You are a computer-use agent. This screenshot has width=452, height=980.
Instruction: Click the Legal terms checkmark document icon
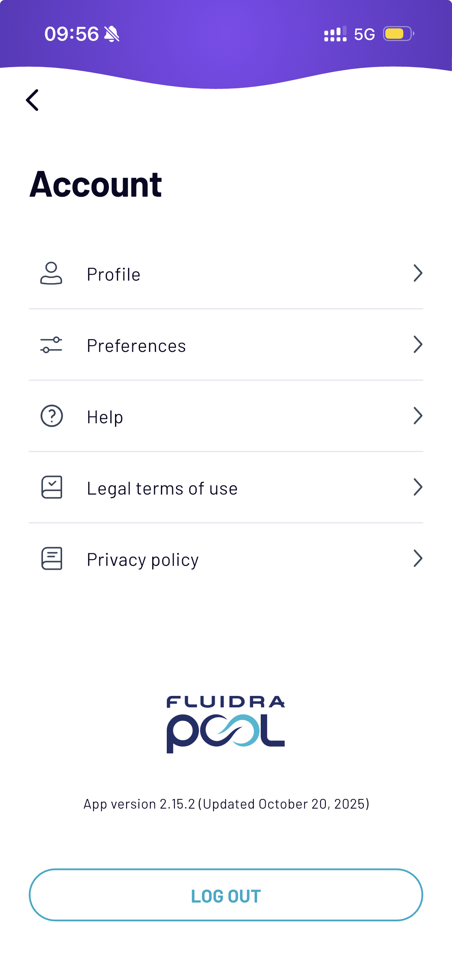tap(52, 487)
